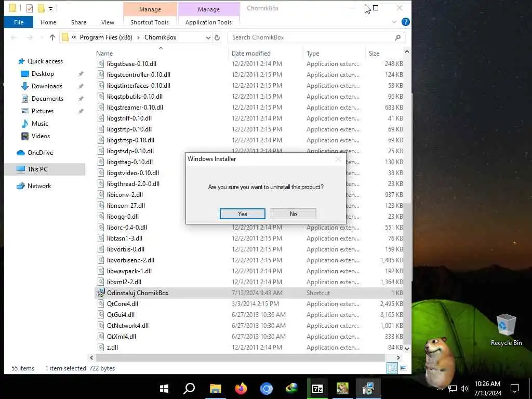This screenshot has width=532, height=399.
Task: Open Desktop in the navigation pane
Action: (43, 74)
